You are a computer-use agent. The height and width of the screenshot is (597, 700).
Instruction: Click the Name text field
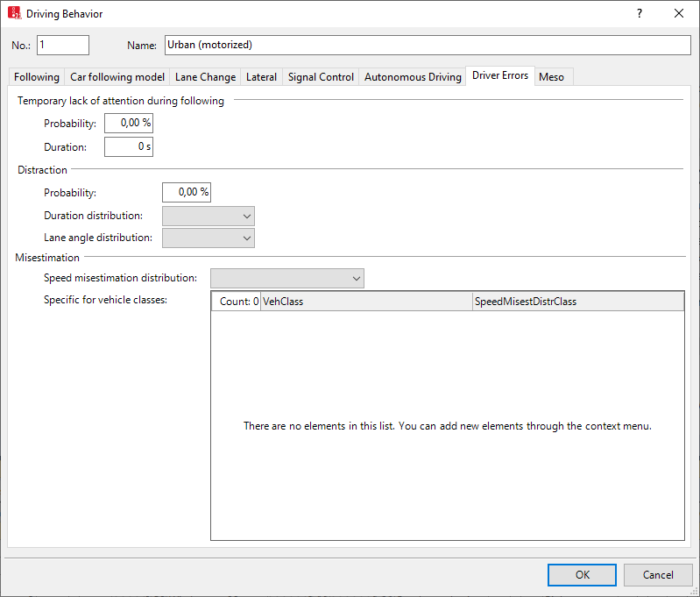[427, 45]
